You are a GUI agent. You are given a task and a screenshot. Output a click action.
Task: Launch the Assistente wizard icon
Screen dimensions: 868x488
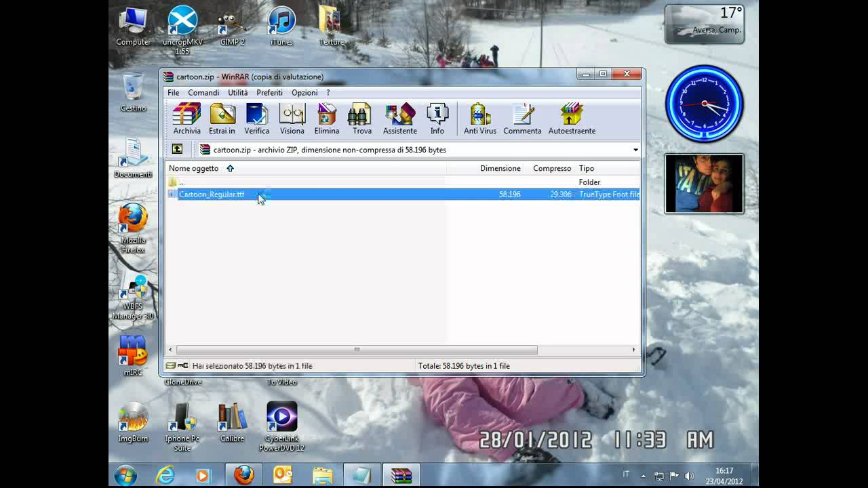400,119
